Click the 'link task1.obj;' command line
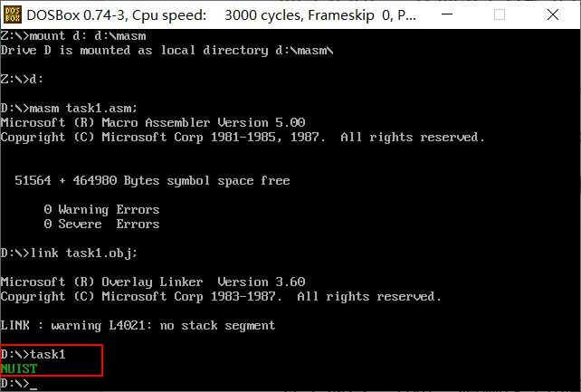The image size is (581, 392). tap(69, 253)
